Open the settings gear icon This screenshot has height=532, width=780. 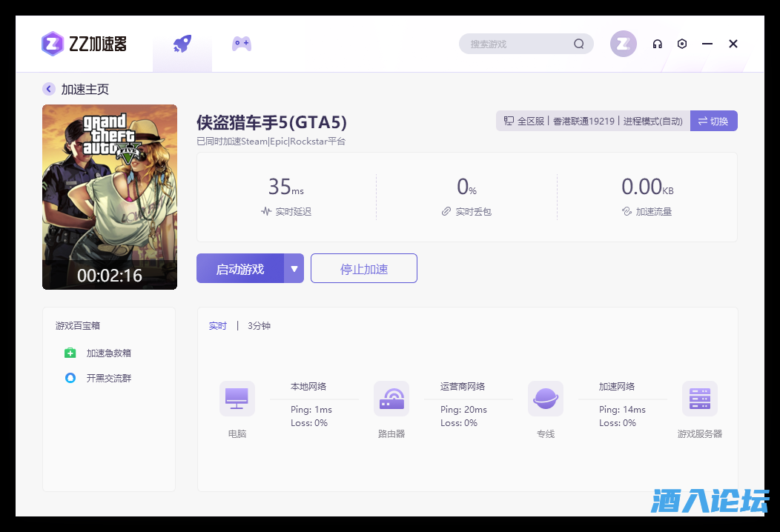tap(682, 44)
